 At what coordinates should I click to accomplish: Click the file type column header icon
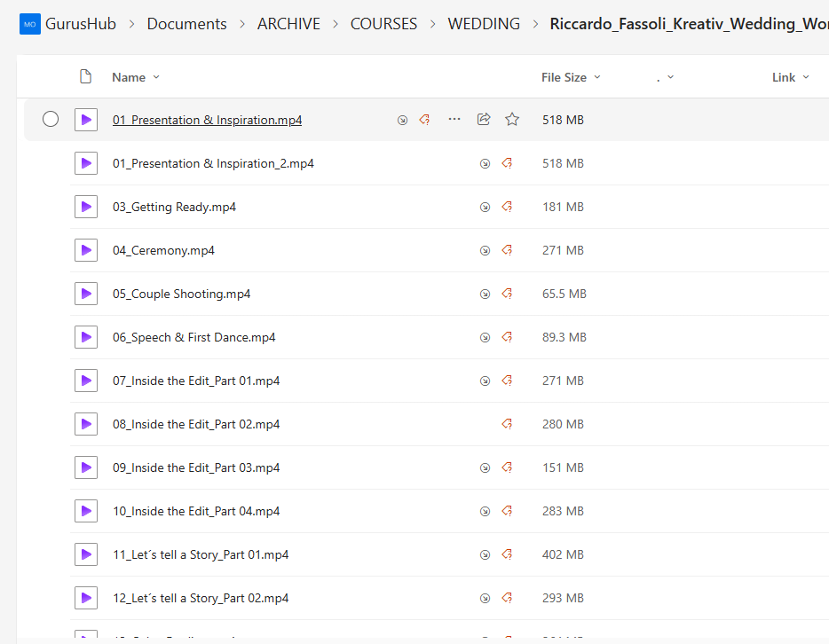point(86,77)
